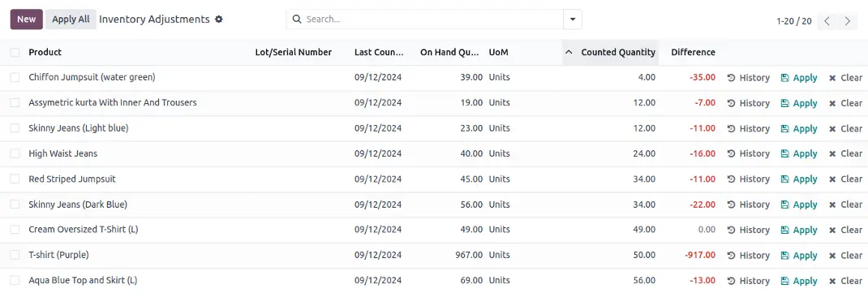Screen dimensions: 868x293
Task: Sort by the Product column header
Action: tap(45, 53)
